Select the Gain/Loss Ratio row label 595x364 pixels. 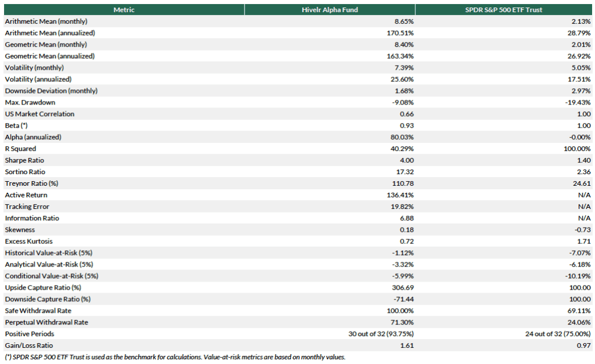coord(29,345)
